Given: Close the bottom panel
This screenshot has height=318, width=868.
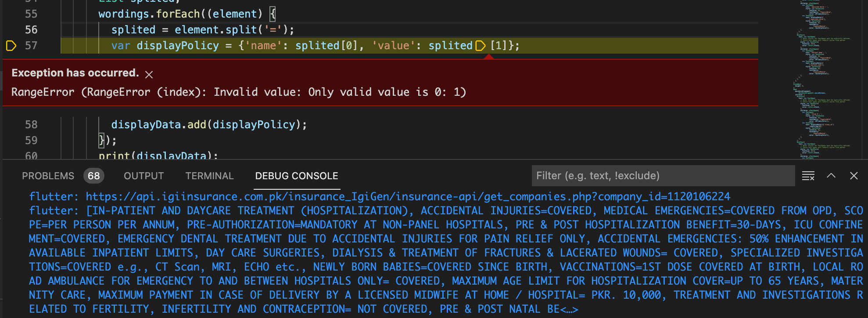Looking at the screenshot, I should click(854, 176).
